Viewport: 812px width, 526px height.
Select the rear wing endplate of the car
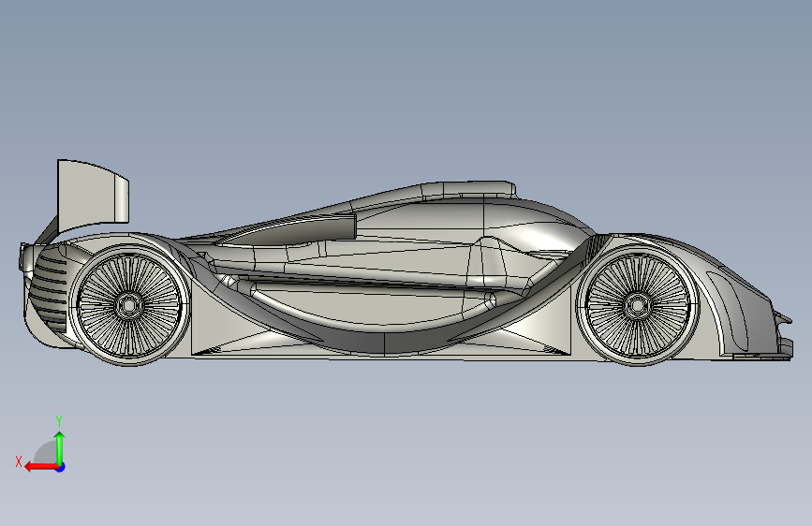coord(92,195)
